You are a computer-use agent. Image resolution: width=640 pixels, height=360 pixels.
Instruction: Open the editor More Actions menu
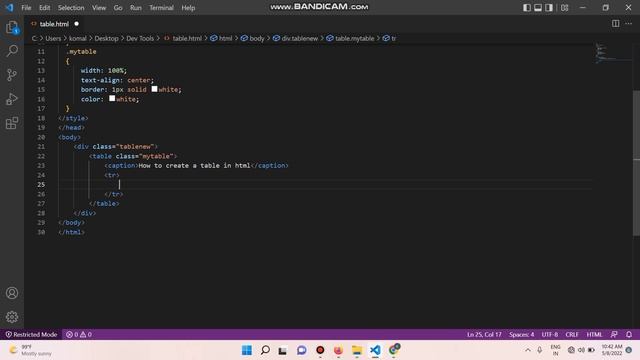pyautogui.click(x=629, y=24)
